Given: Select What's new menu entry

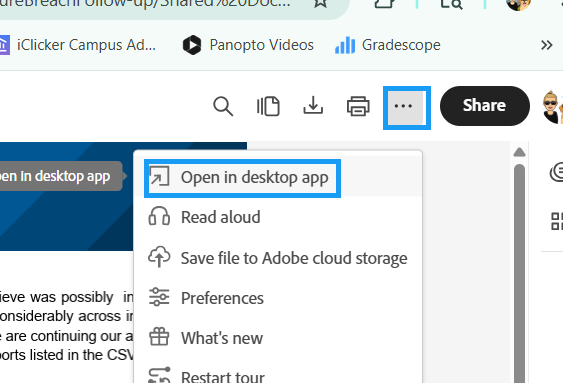Looking at the screenshot, I should click(278, 338).
